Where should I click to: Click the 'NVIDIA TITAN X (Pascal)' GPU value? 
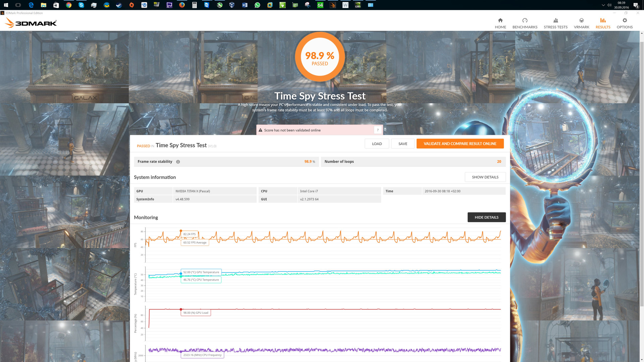pos(193,191)
